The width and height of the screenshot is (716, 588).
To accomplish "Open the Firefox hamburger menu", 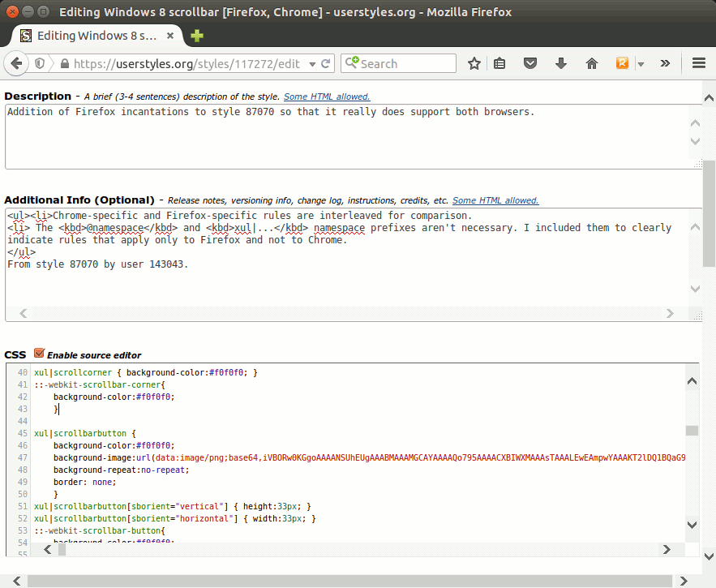I will click(x=699, y=63).
